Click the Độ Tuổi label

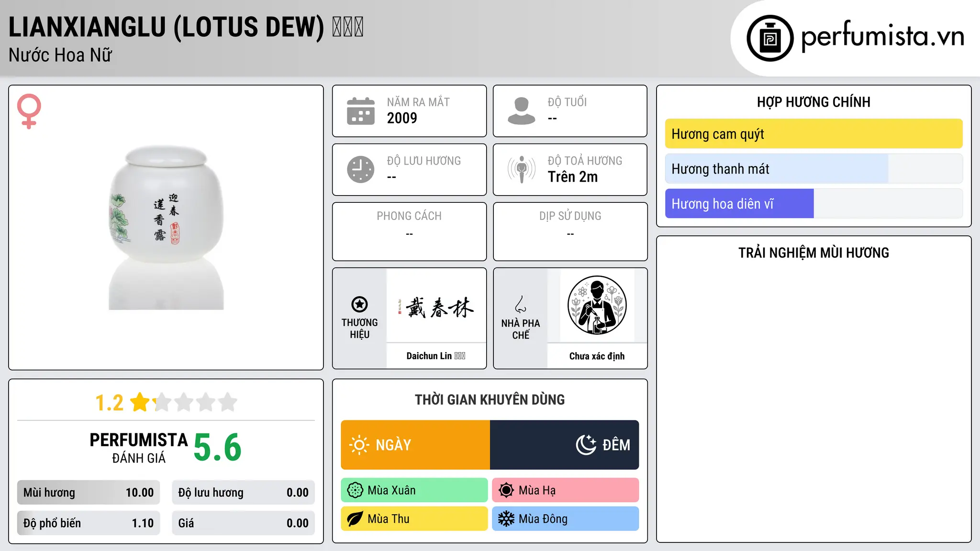click(567, 102)
